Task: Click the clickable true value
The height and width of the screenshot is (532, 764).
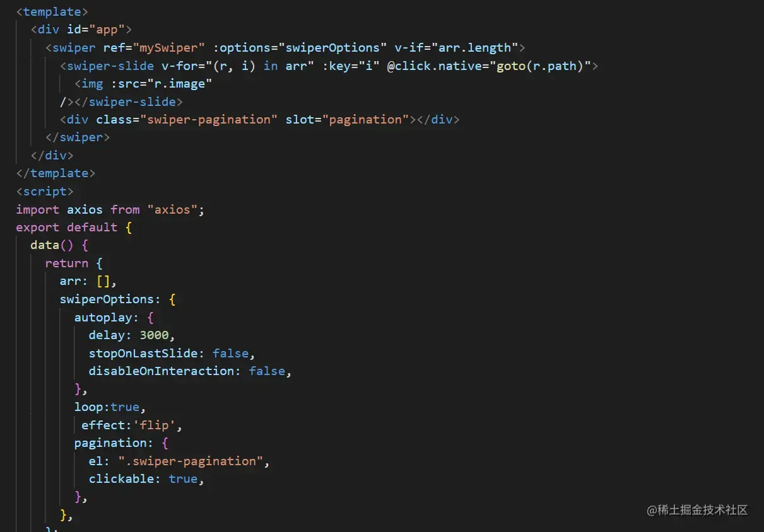Action: 183,479
